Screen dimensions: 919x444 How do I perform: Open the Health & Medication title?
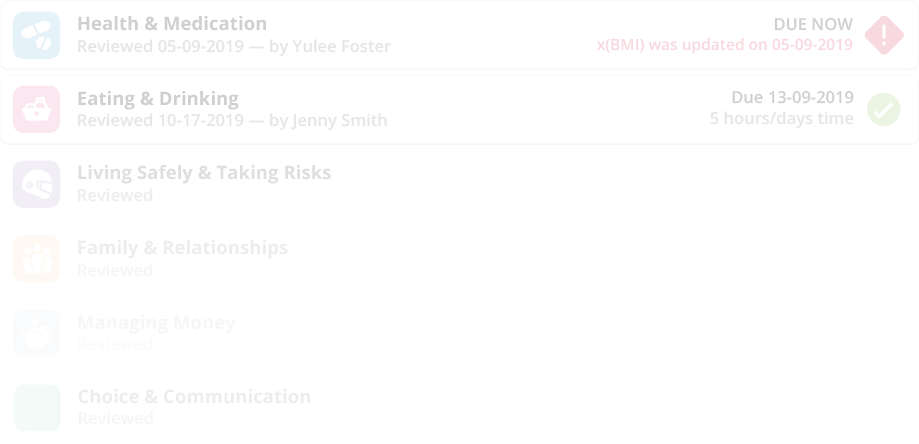coord(172,23)
